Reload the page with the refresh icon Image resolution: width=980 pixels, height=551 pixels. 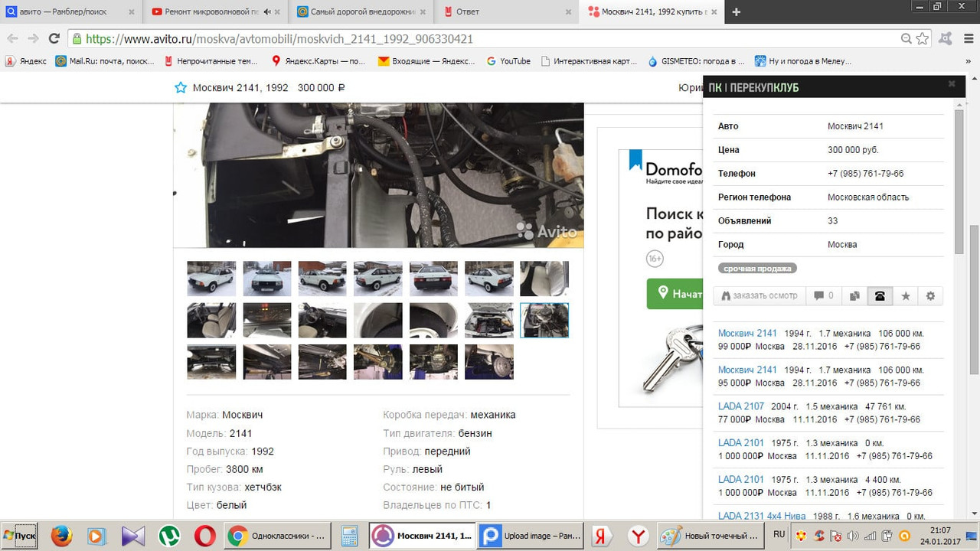tap(54, 38)
